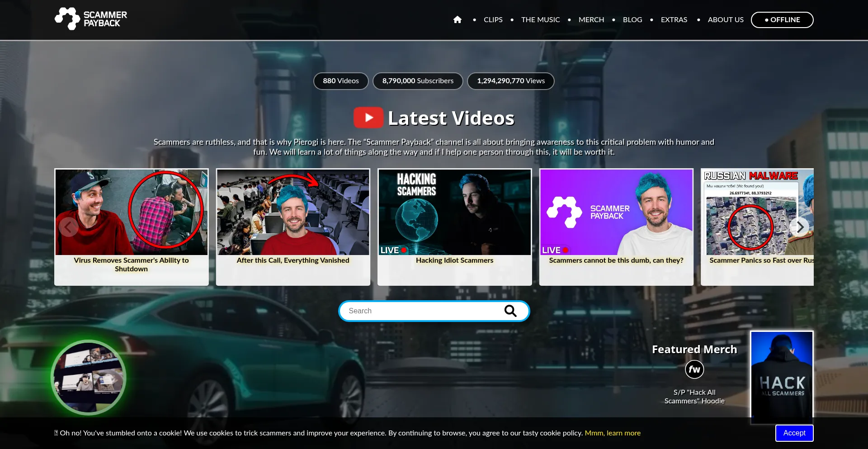Click the Scammer Payback logo

[x=91, y=19]
